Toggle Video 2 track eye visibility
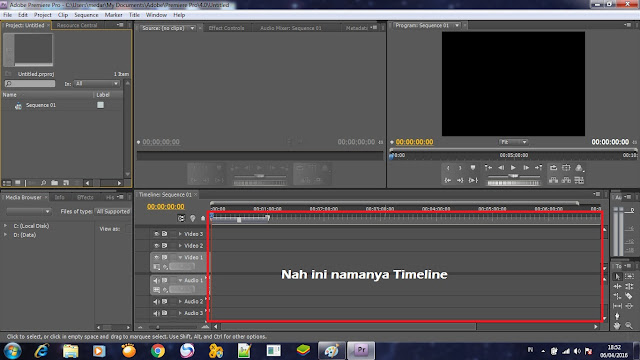 156,246
